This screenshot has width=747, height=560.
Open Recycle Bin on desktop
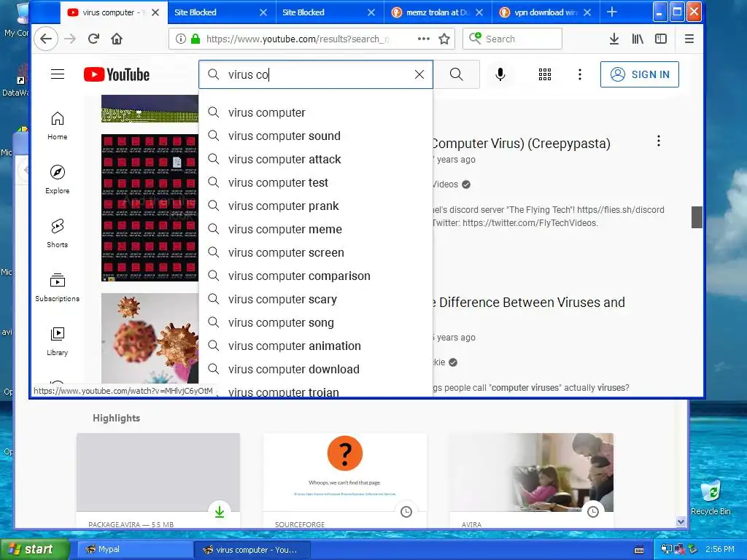click(711, 498)
